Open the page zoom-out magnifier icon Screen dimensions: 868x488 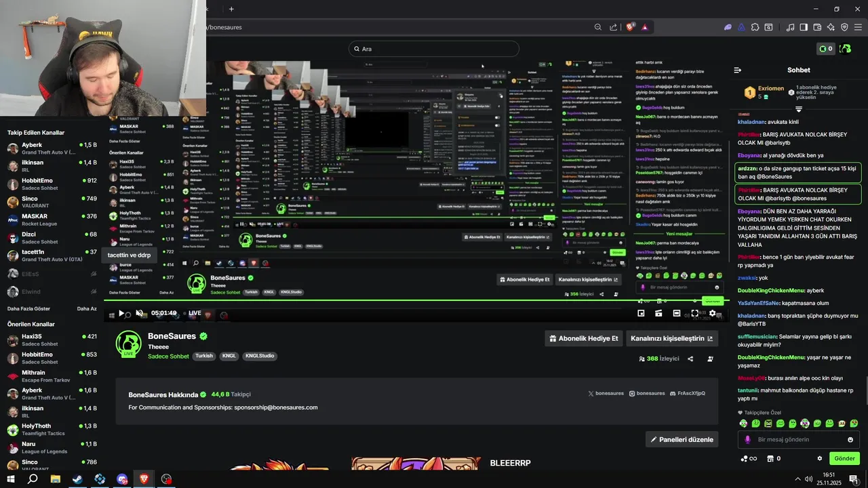pos(598,27)
